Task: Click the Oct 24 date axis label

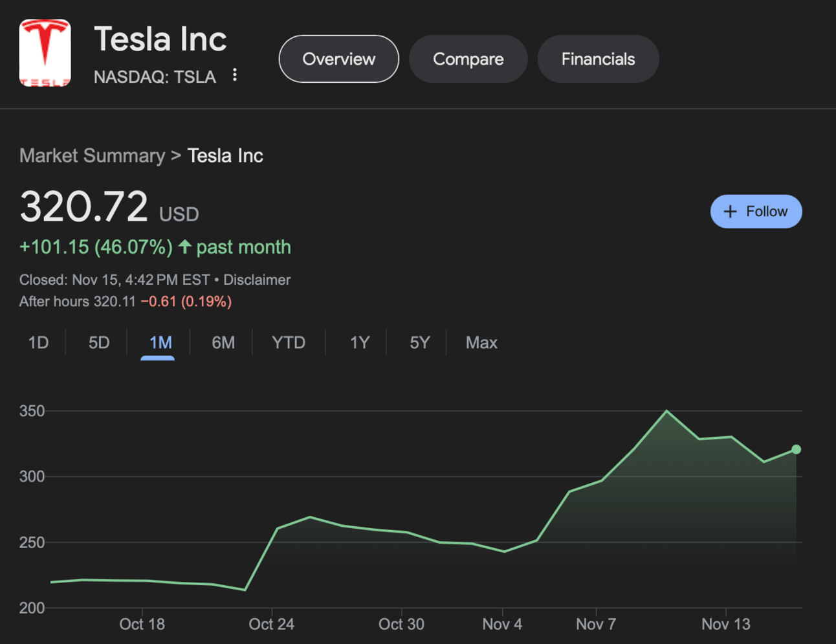Action: (271, 624)
